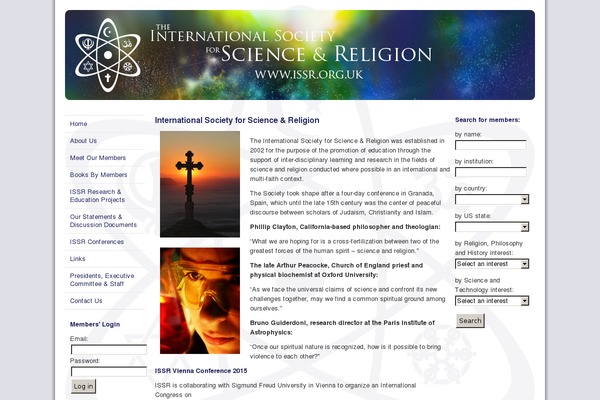600x400 pixels.
Task: Click the Bruno Guiderdoni attribution text
Action: tap(342, 328)
